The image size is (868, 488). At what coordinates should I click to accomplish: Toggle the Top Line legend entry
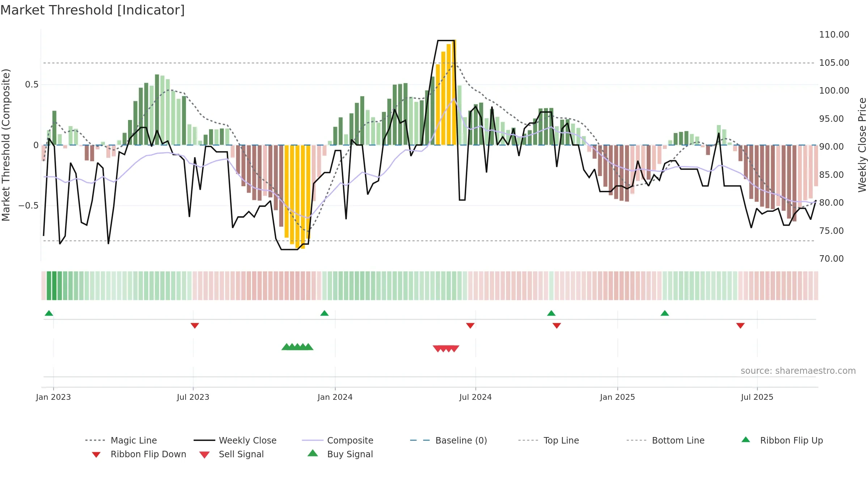click(x=548, y=440)
